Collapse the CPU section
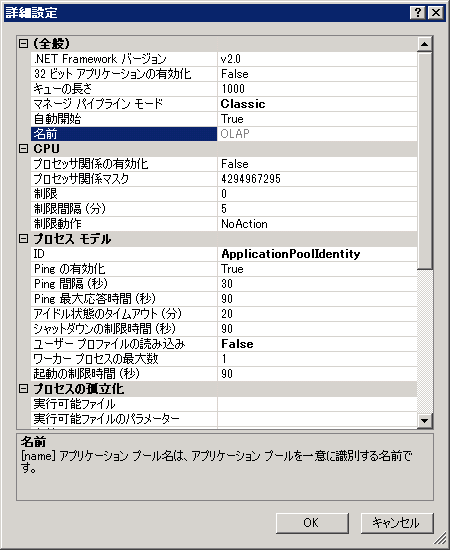The image size is (450, 550). pos(23,149)
